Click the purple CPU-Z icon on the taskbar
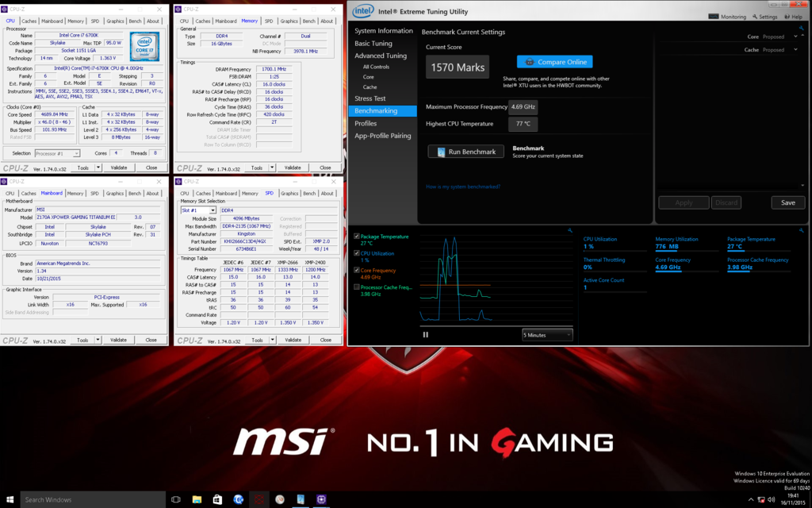The width and height of the screenshot is (812, 508). 321,500
